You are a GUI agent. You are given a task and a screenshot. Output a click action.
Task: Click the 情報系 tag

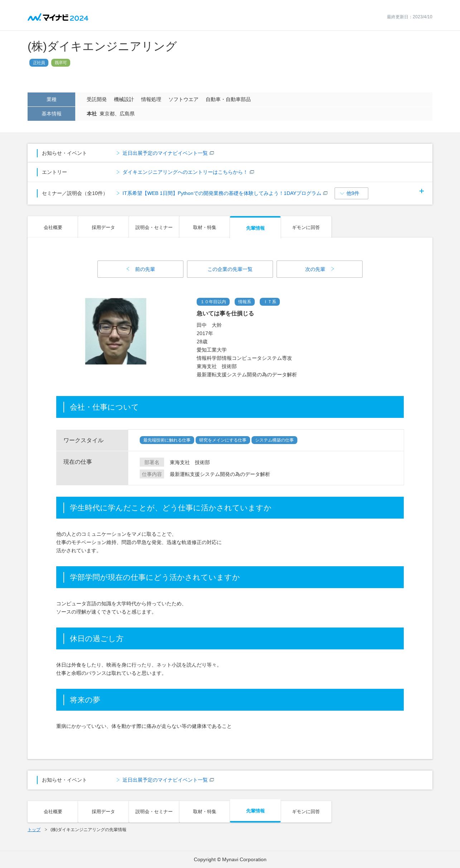tap(245, 302)
